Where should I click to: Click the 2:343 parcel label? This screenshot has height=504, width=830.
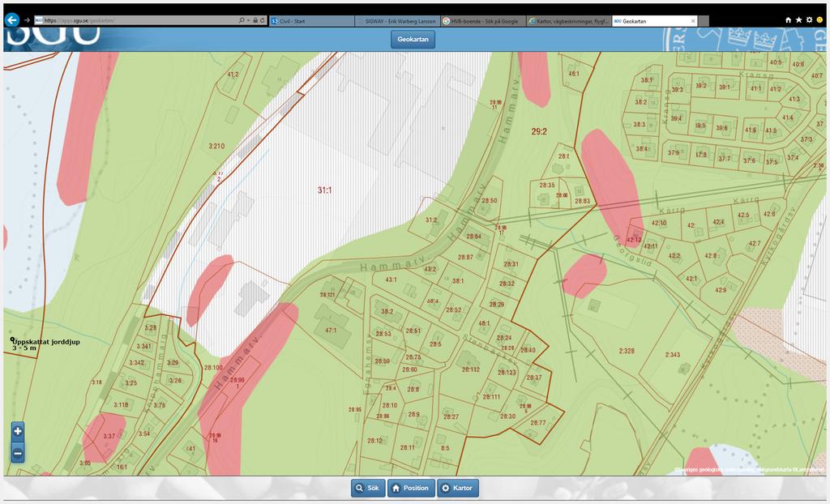click(672, 355)
